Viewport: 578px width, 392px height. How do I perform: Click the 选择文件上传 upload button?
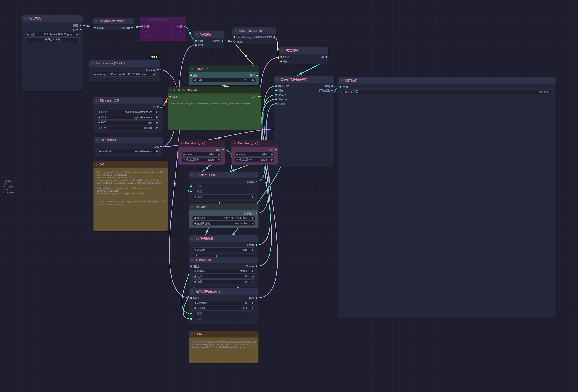click(x=52, y=40)
